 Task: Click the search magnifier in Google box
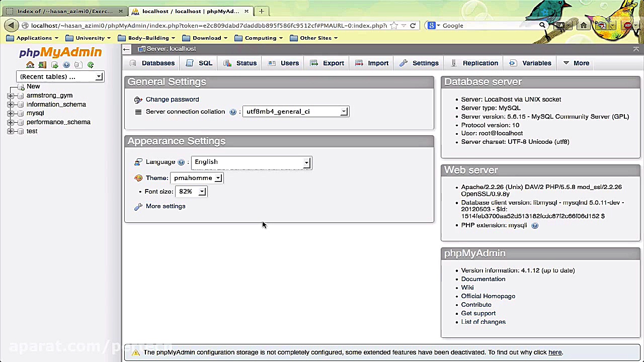[542, 26]
